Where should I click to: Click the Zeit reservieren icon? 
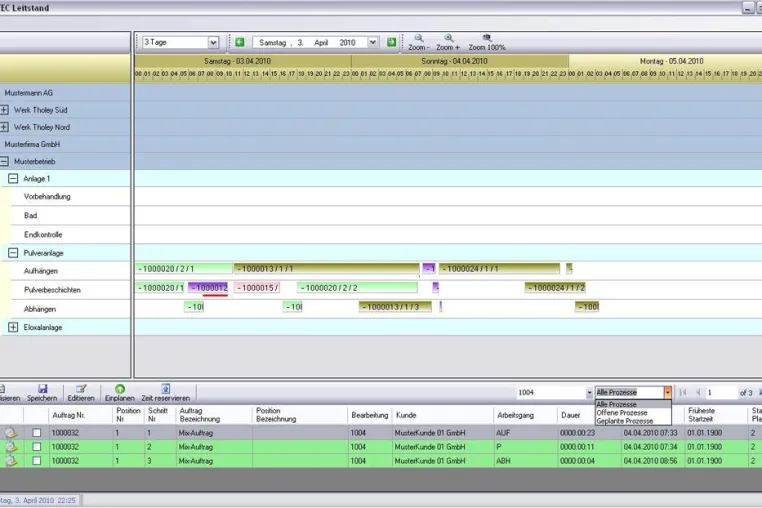[x=165, y=388]
